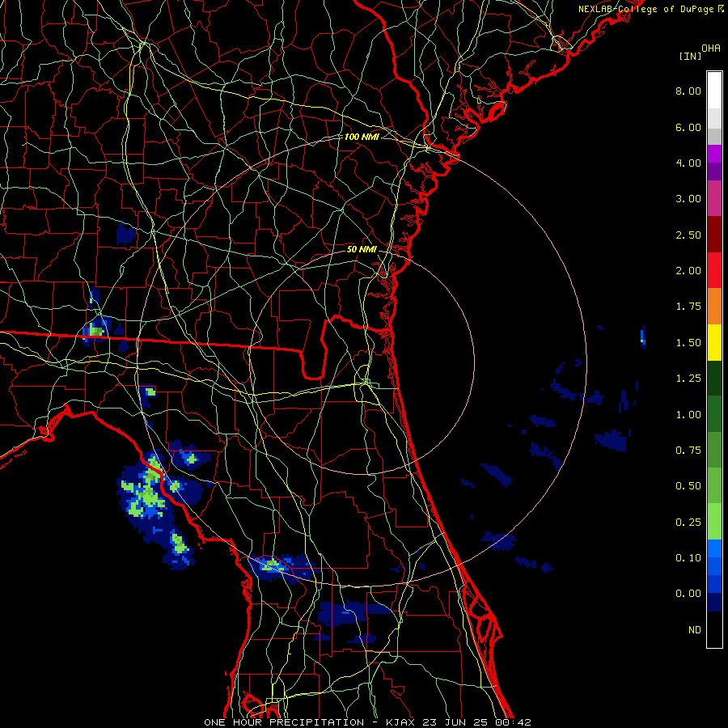The width and height of the screenshot is (728, 728).
Task: Click the 6.00 legend value
Action: (688, 127)
